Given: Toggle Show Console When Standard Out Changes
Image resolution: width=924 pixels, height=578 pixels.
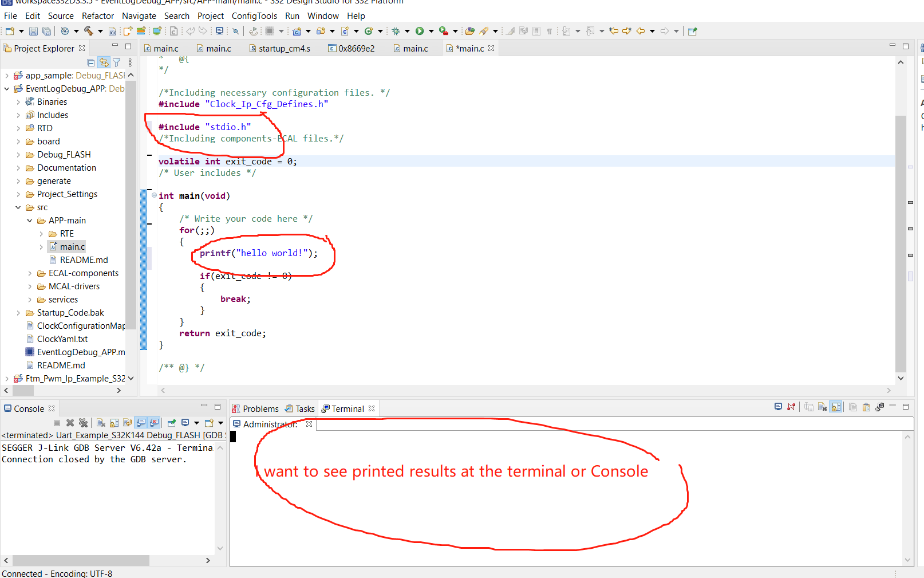Looking at the screenshot, I should tap(140, 423).
